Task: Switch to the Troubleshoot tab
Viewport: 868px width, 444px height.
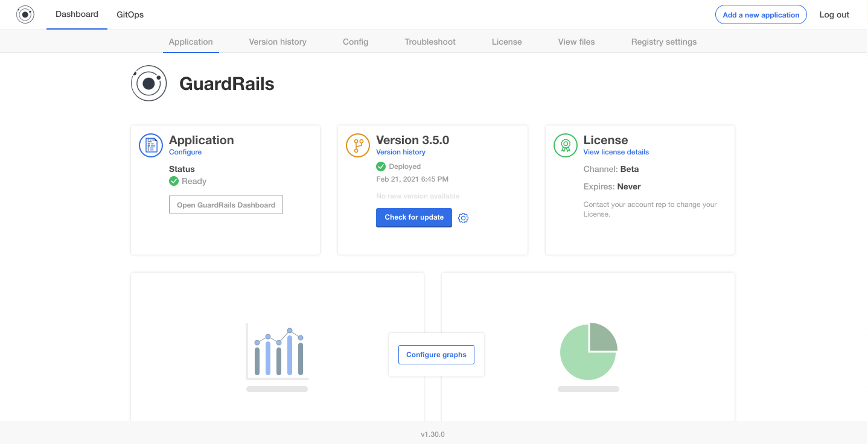Action: (430, 42)
